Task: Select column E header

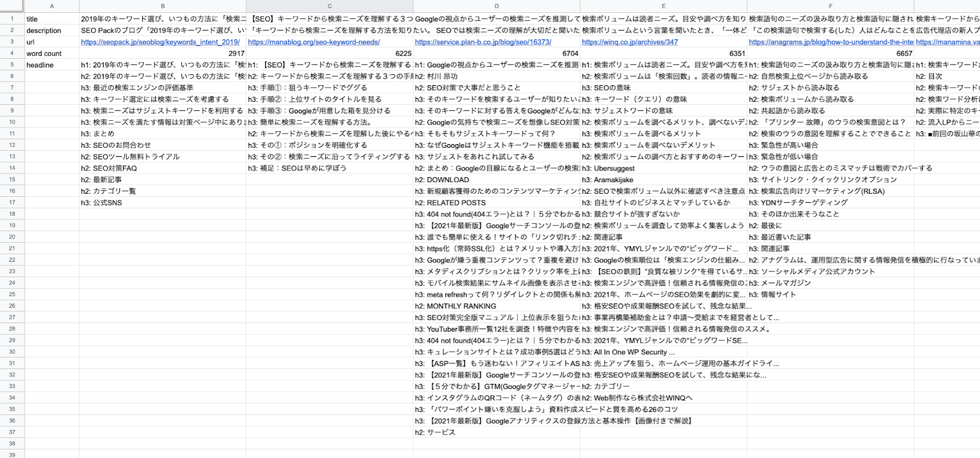Action: tap(663, 6)
